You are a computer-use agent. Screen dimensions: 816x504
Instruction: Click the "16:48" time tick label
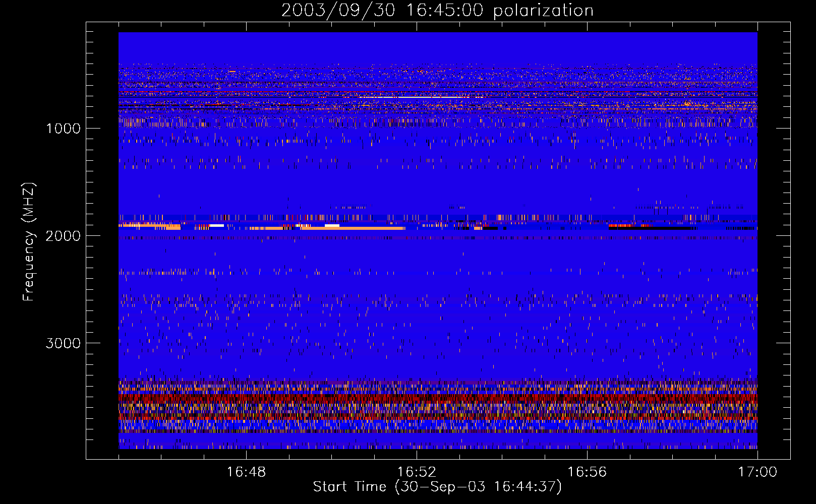(246, 472)
